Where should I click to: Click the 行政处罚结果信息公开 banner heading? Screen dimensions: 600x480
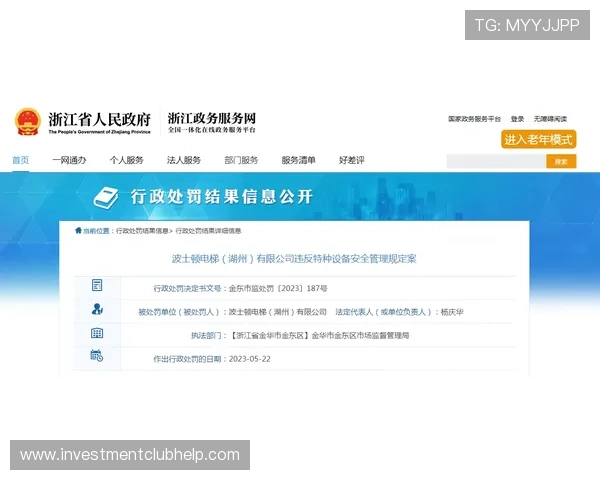click(222, 197)
